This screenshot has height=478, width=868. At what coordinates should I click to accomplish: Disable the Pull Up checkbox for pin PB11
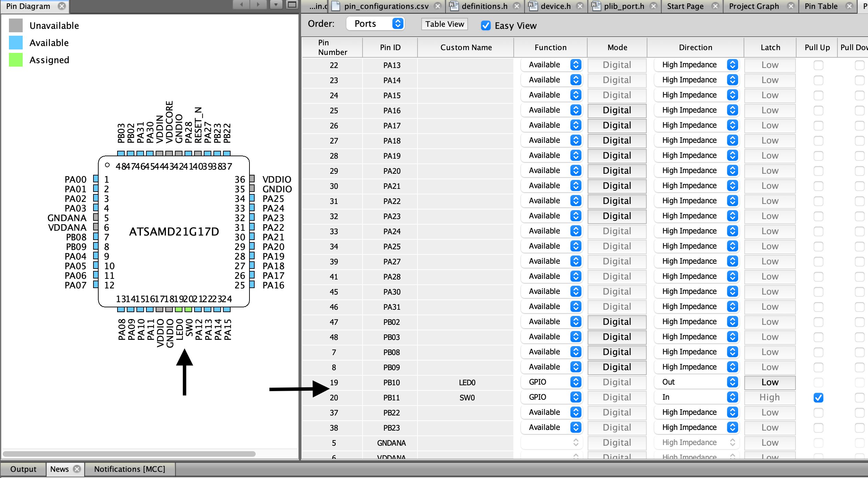pyautogui.click(x=818, y=397)
